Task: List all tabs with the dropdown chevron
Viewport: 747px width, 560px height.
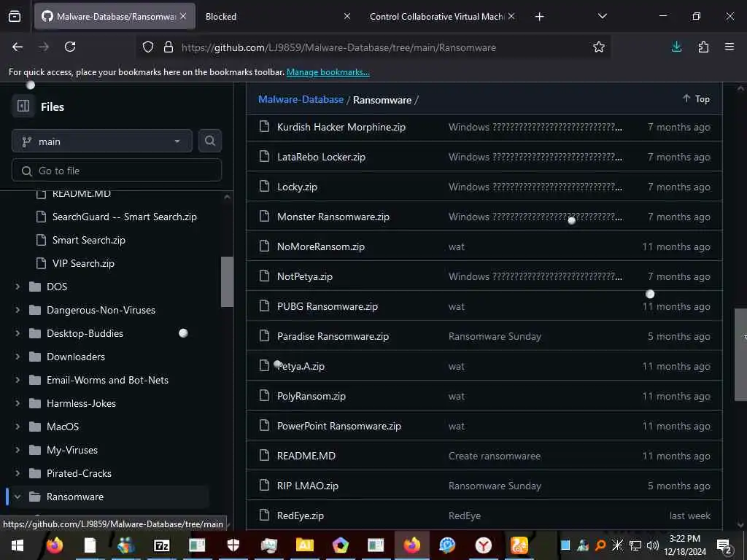Action: 602,16
